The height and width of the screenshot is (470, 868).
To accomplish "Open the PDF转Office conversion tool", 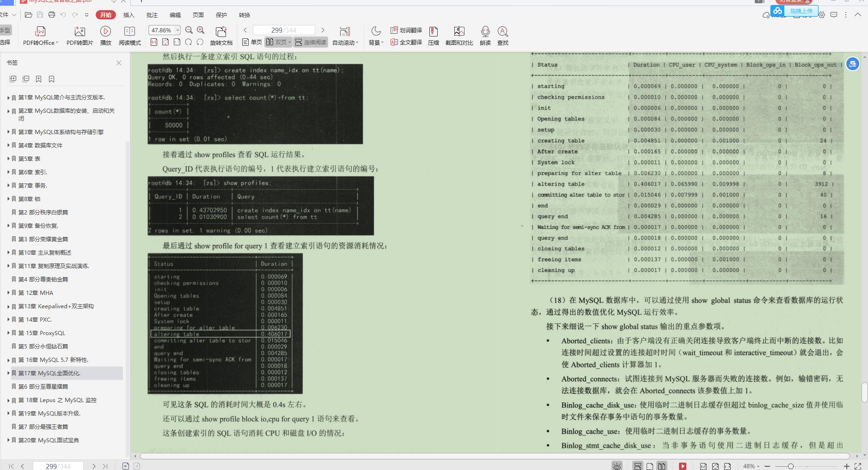I will click(x=39, y=36).
